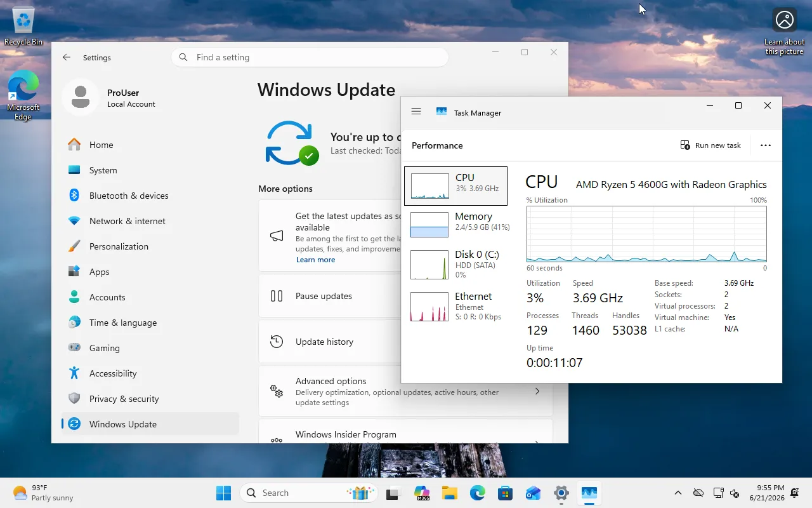
Task: Click the taskbar clock showing 9:55 PM
Action: pyautogui.click(x=766, y=493)
